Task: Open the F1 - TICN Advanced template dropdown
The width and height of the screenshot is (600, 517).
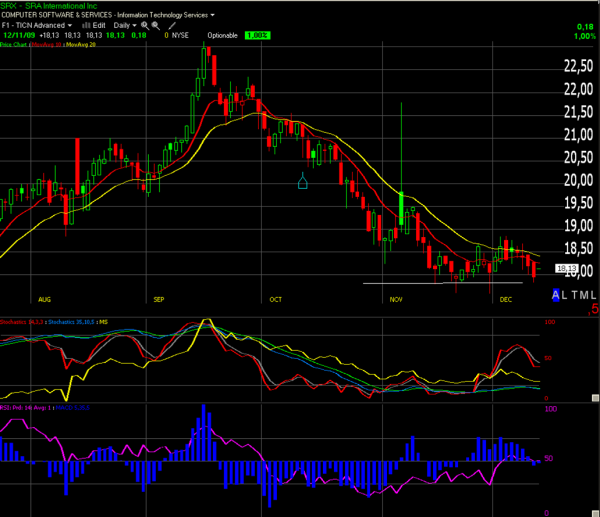Action: tap(37, 25)
